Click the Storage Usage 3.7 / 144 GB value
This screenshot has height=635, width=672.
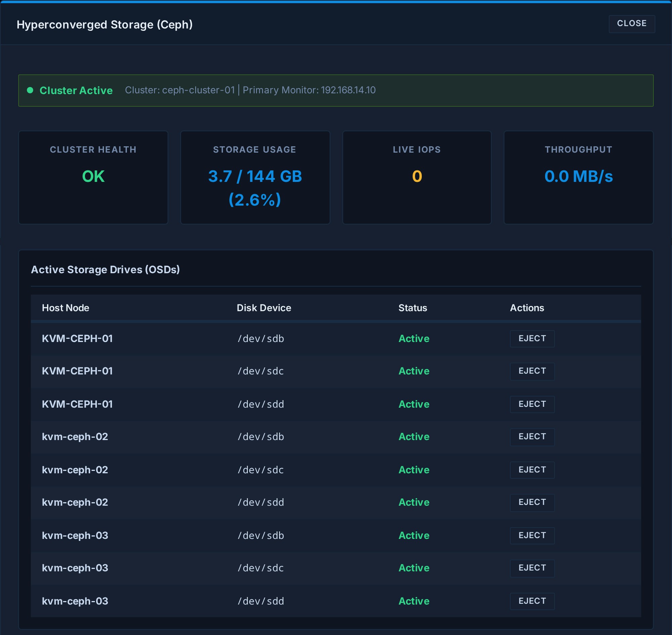click(x=255, y=188)
